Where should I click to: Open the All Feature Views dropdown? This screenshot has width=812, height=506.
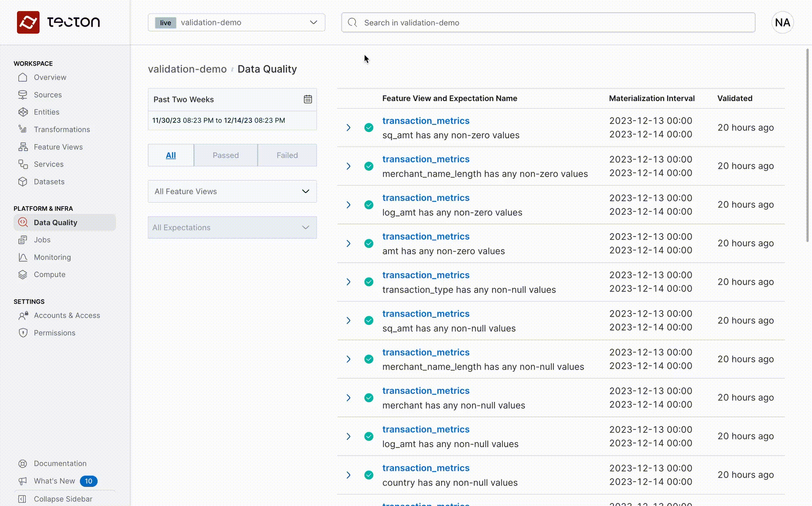coord(232,191)
